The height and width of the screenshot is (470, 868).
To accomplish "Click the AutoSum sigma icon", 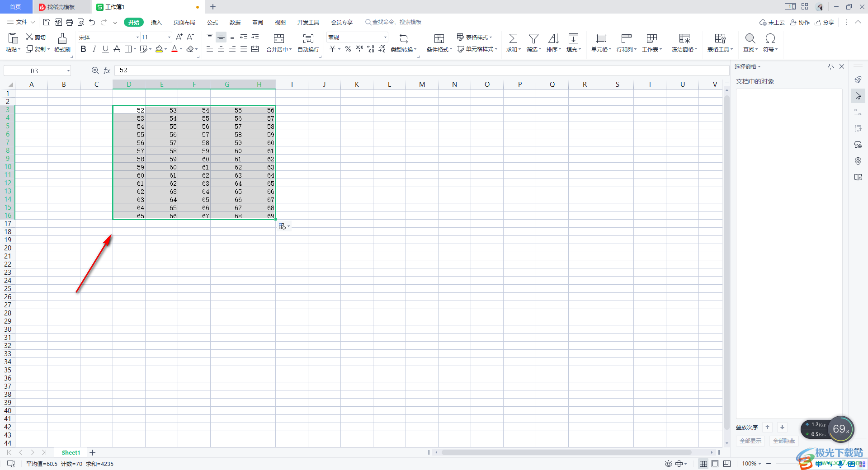I will coord(513,38).
